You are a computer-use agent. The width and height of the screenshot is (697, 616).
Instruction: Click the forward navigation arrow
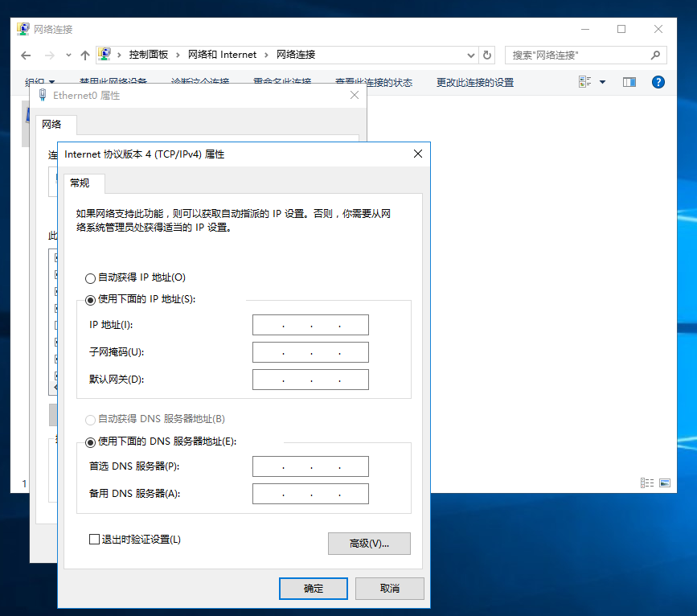[x=49, y=55]
